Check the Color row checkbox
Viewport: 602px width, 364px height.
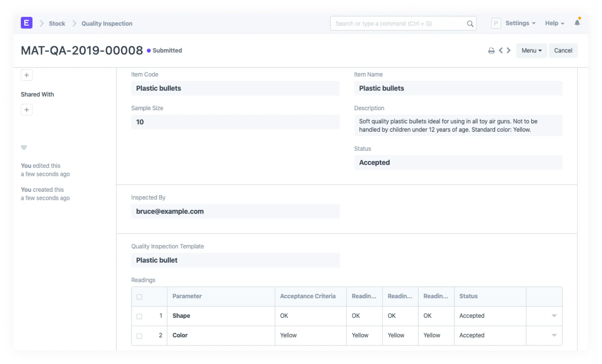click(139, 336)
